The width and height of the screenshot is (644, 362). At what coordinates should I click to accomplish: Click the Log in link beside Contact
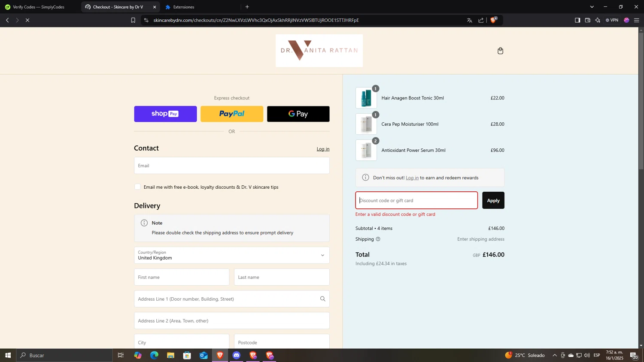point(323,149)
